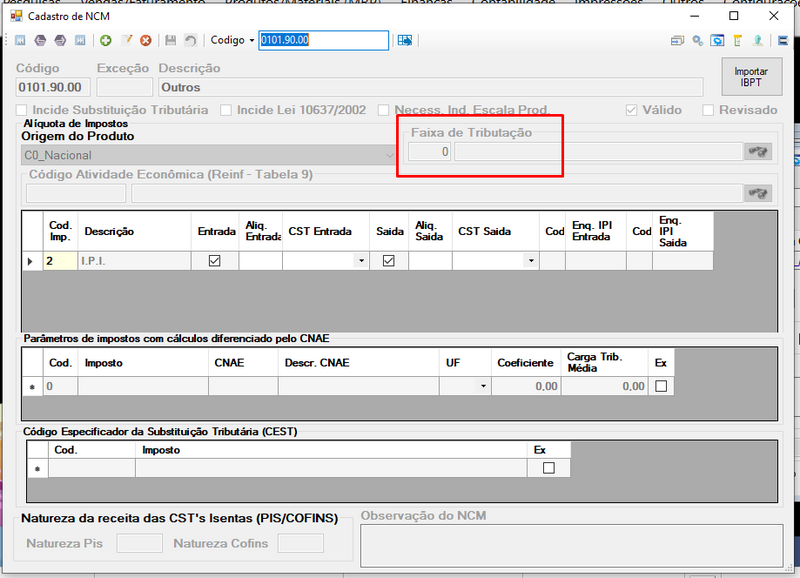Click the Código field showing 0101.90.00
The width and height of the screenshot is (800, 578).
tap(53, 87)
